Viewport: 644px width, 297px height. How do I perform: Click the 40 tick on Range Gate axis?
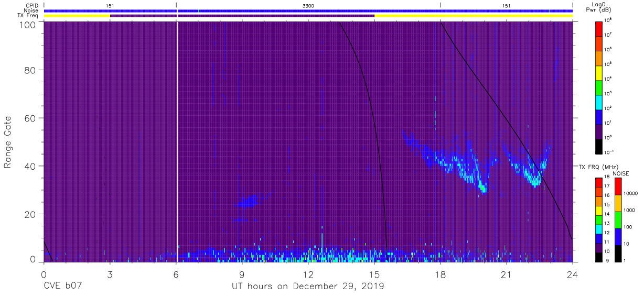pos(30,166)
